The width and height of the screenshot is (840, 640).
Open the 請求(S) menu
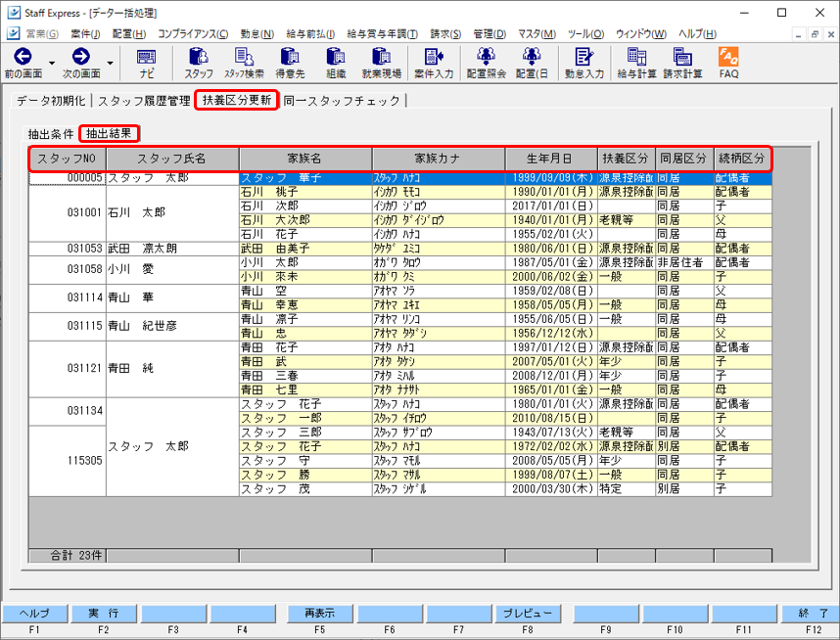(445, 34)
